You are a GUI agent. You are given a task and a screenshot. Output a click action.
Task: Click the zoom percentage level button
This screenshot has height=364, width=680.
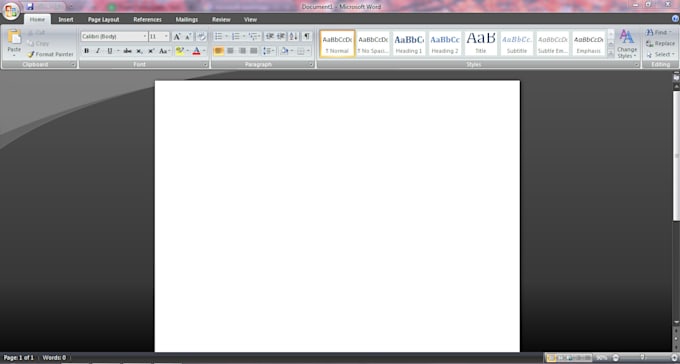602,358
